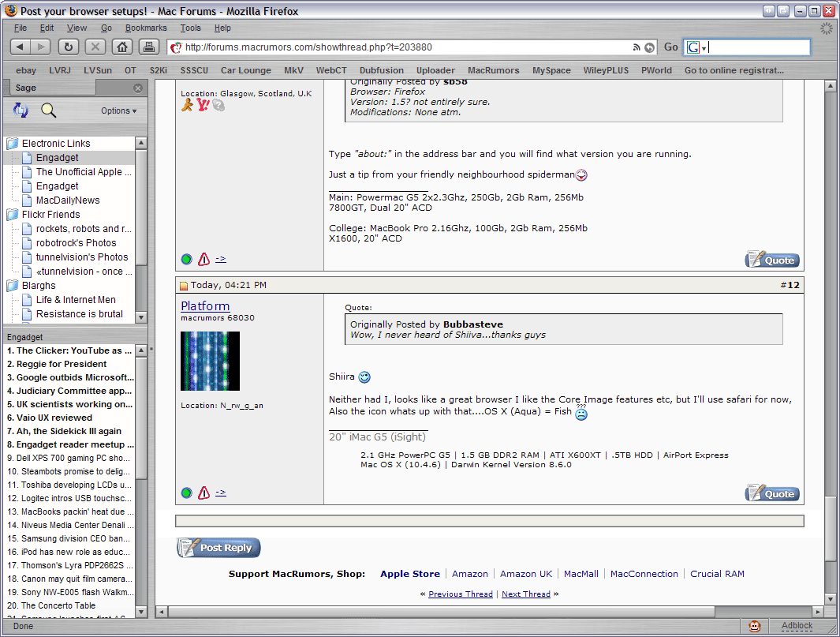This screenshot has height=637, width=840.
Task: Quote the spiderman tip post
Action: point(772,260)
